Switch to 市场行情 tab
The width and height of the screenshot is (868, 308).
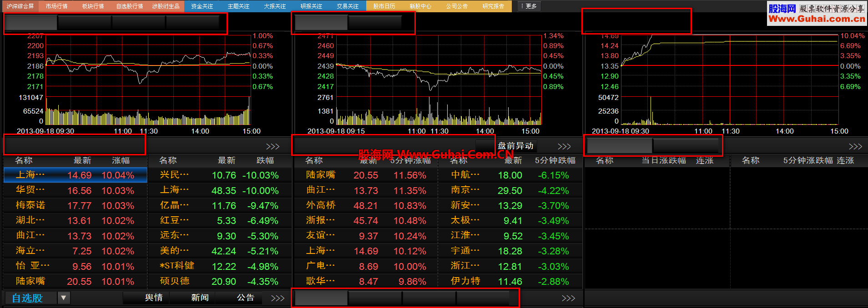tap(56, 6)
